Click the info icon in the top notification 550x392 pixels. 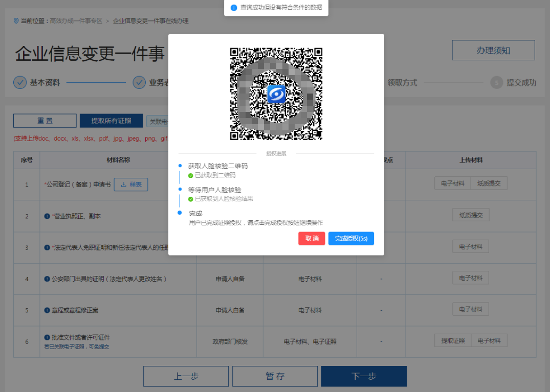click(x=234, y=8)
